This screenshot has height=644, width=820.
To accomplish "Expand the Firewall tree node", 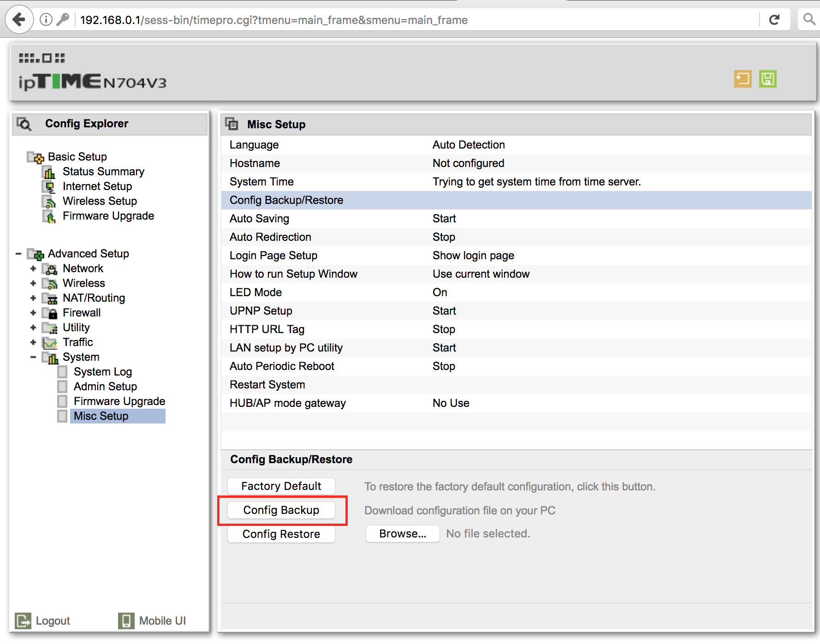I will click(33, 313).
